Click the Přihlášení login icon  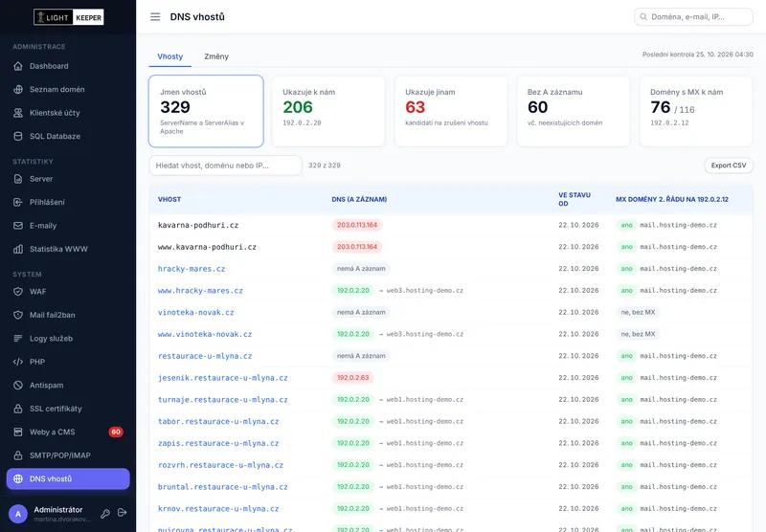coord(18,202)
